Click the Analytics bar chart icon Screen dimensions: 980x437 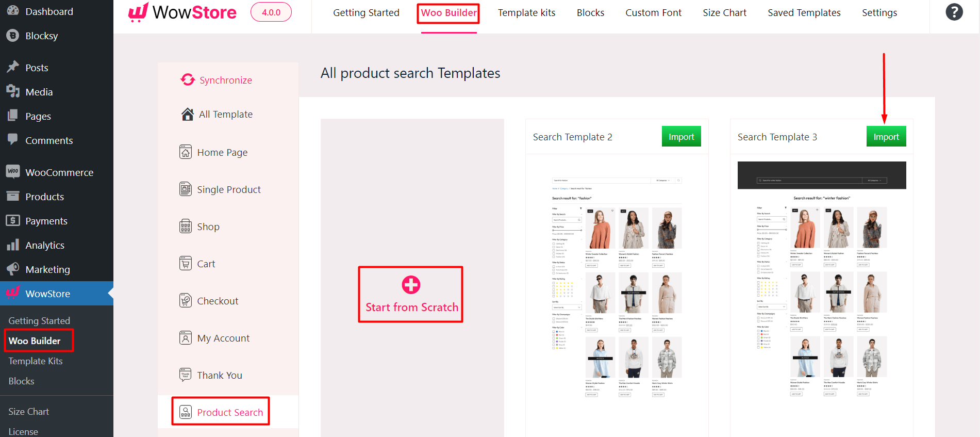coord(13,245)
